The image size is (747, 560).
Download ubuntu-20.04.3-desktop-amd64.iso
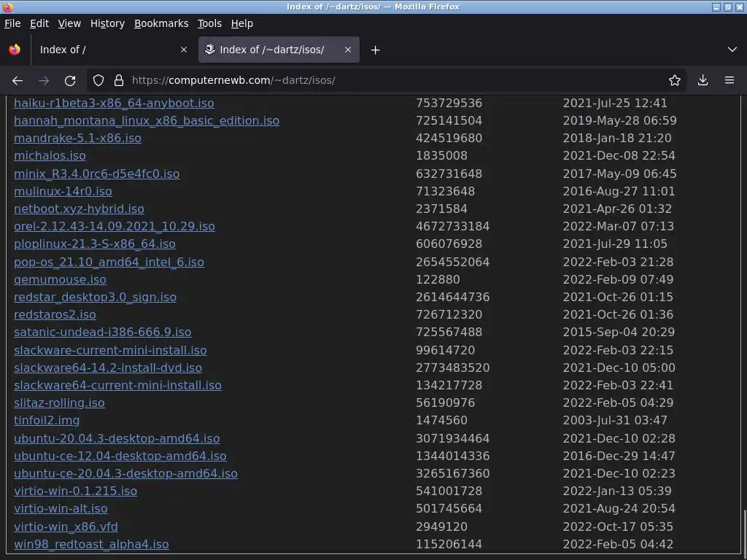point(117,438)
